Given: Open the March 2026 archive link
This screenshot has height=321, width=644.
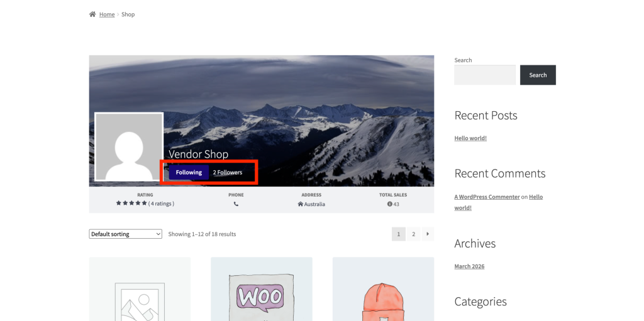Looking at the screenshot, I should (x=469, y=266).
